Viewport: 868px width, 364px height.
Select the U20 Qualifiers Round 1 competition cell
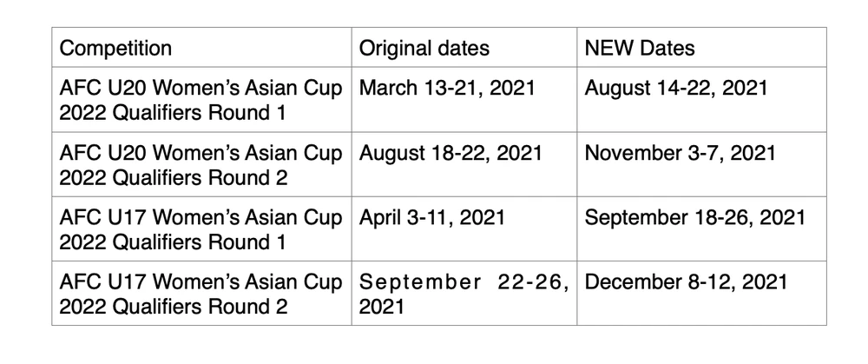tap(201, 99)
